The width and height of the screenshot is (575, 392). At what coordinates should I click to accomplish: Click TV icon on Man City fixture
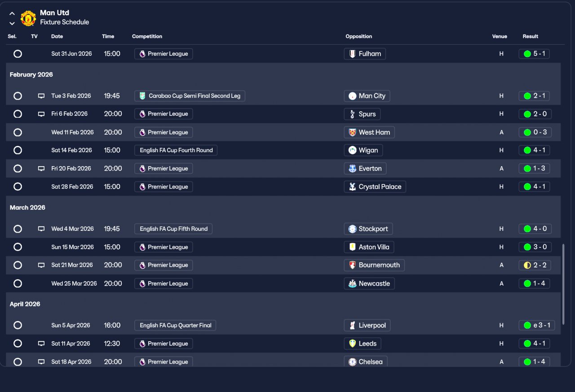tap(41, 96)
